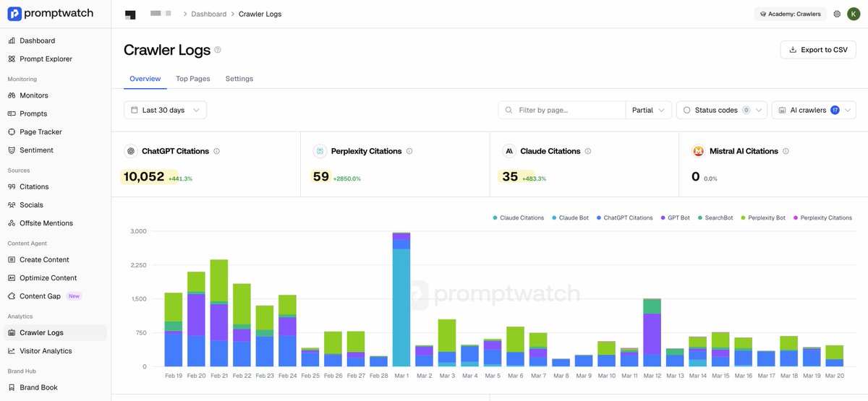Toggle Perplexity Bot legend series
The image size is (868, 401).
(763, 217)
